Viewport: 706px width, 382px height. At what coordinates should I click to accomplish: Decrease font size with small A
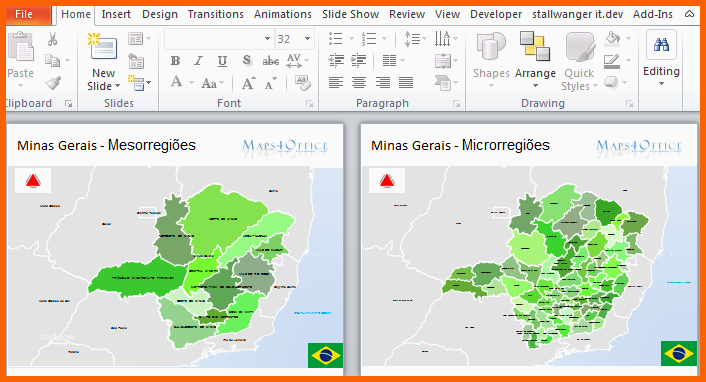(271, 83)
